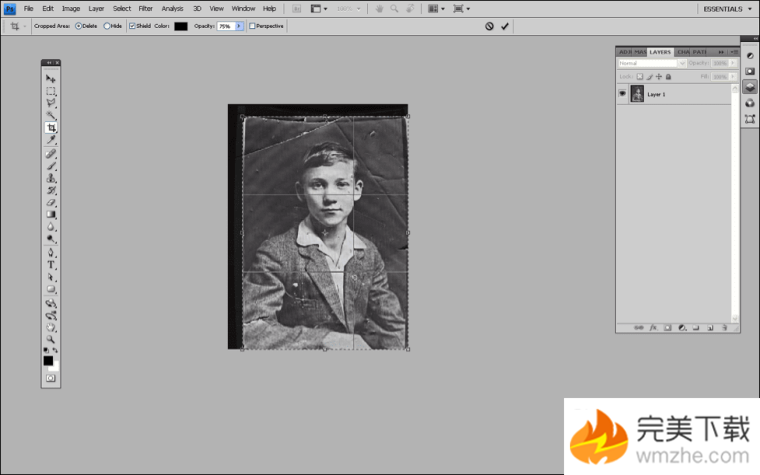
Task: Select the Zoom tool in toolbox
Action: pos(51,339)
